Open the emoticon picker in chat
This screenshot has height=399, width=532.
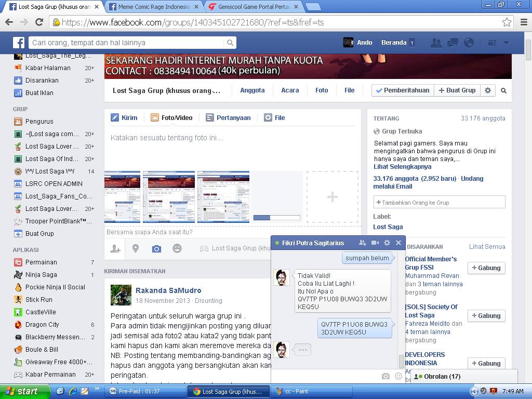(398, 376)
